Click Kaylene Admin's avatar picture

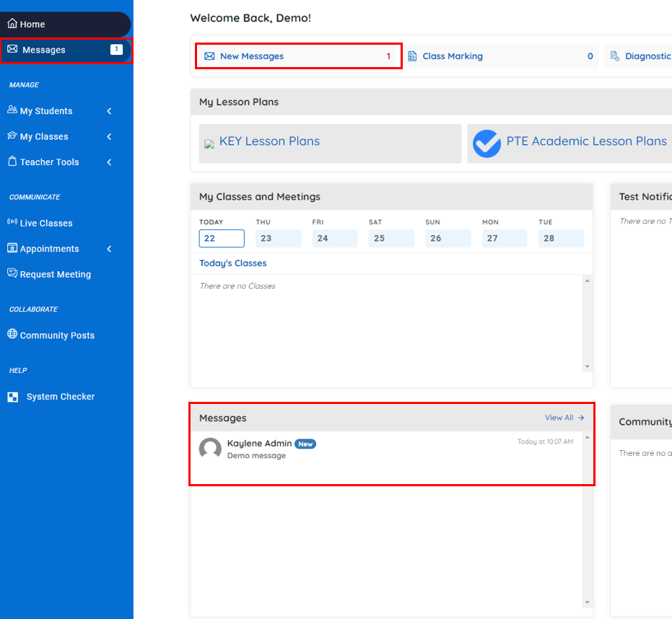pos(210,449)
